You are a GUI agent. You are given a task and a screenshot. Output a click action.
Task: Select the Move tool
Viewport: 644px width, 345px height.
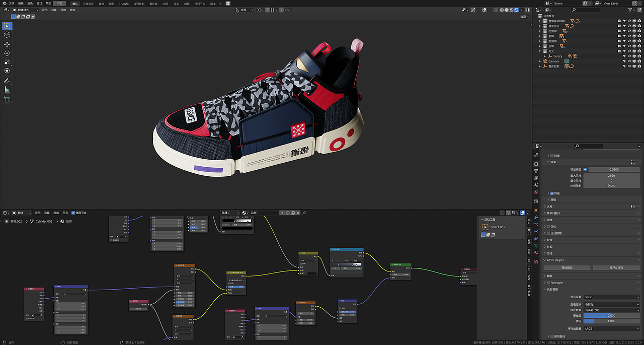point(7,44)
